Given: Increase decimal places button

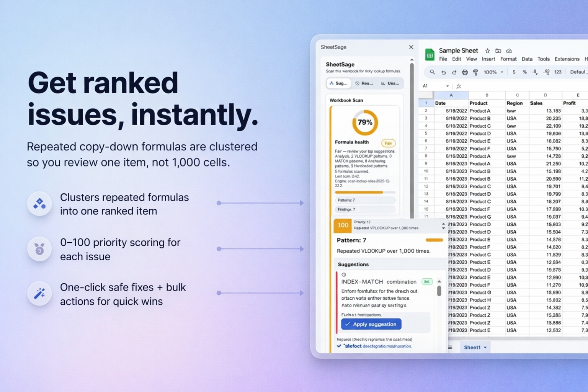Looking at the screenshot, I should coord(547,72).
